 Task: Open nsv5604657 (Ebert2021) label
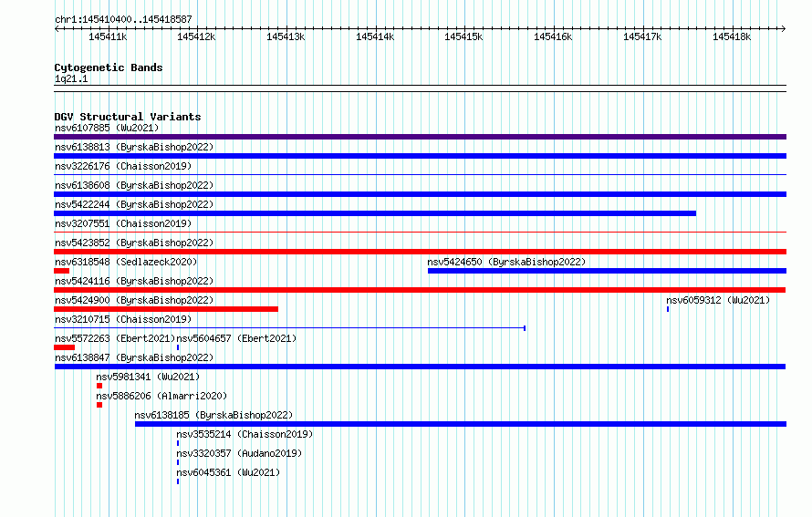tap(236, 338)
